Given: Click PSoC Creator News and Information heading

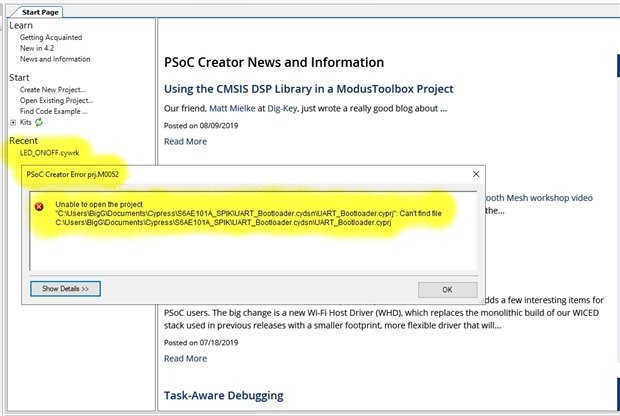Looking at the screenshot, I should pos(274,62).
